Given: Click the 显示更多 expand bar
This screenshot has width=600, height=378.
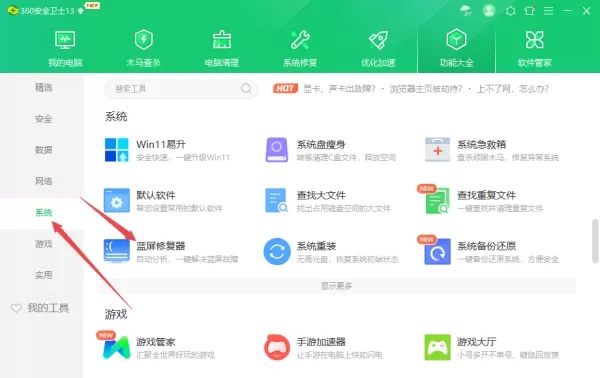Looking at the screenshot, I should coord(336,286).
